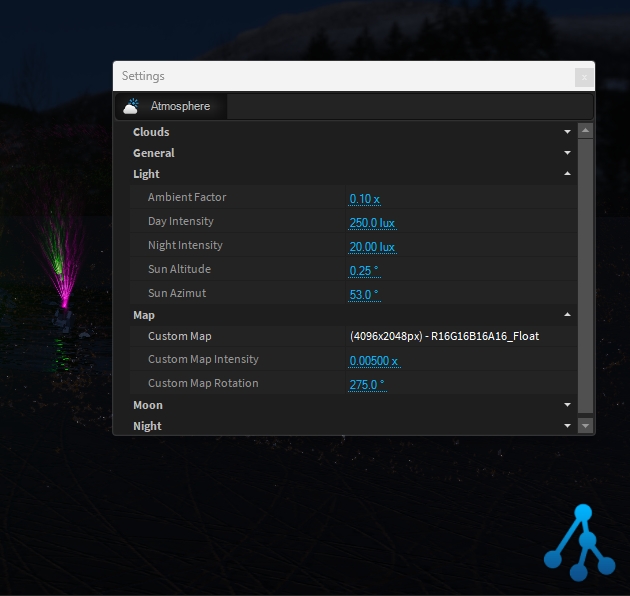Click the Sun Azimut value

pos(364,295)
